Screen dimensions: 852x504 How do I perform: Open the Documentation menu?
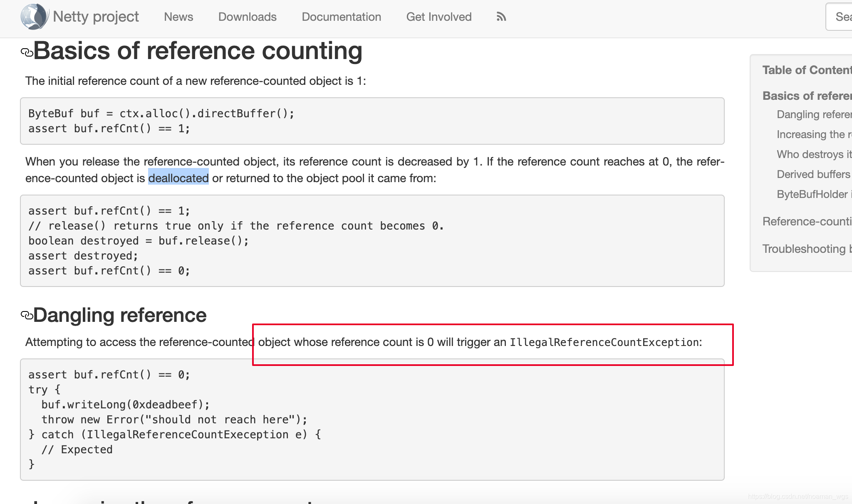pyautogui.click(x=341, y=17)
